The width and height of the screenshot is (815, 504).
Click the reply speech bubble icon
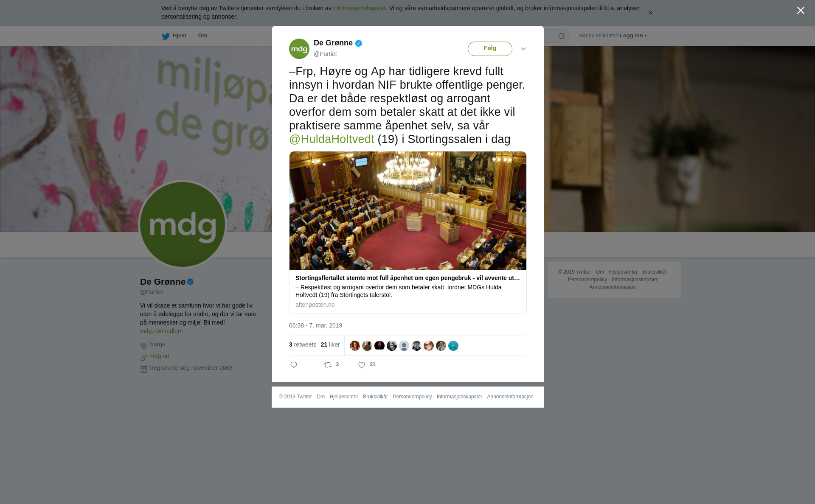294,365
